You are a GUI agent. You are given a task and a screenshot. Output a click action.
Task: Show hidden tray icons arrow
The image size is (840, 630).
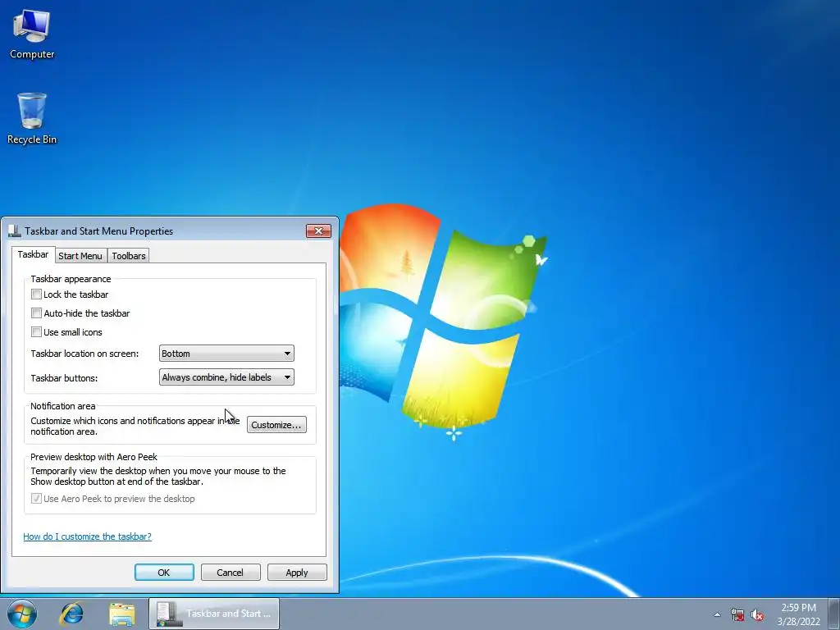click(717, 614)
